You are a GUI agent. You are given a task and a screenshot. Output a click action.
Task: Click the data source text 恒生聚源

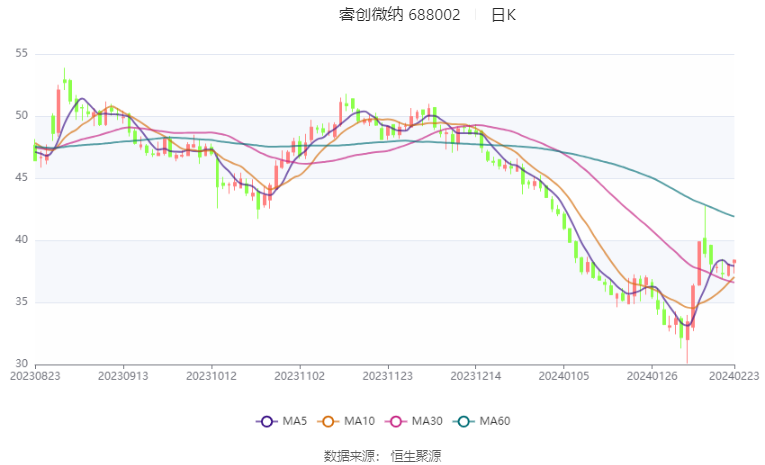point(416,456)
